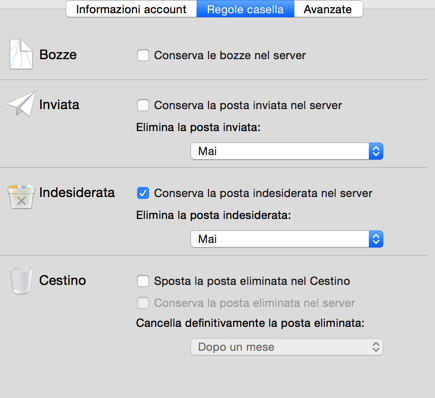Switch to the Avanzate tab
This screenshot has width=435, height=398.
328,9
